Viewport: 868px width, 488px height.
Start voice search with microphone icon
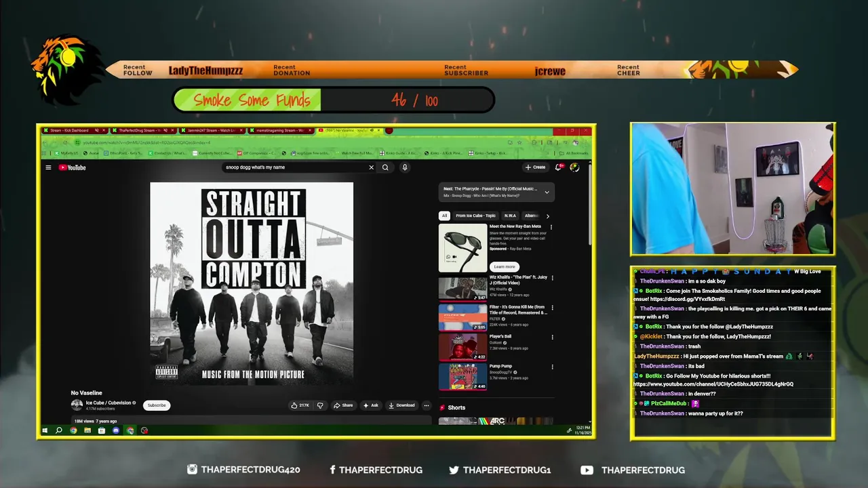click(x=404, y=167)
